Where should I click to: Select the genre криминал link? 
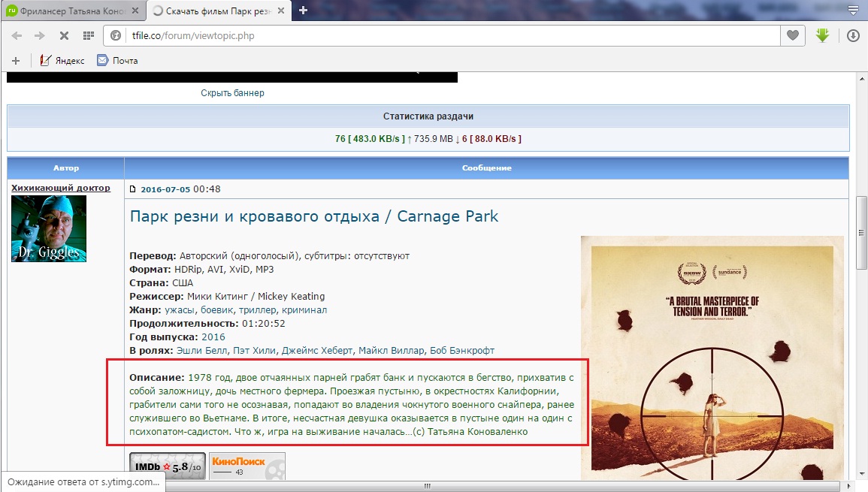304,310
